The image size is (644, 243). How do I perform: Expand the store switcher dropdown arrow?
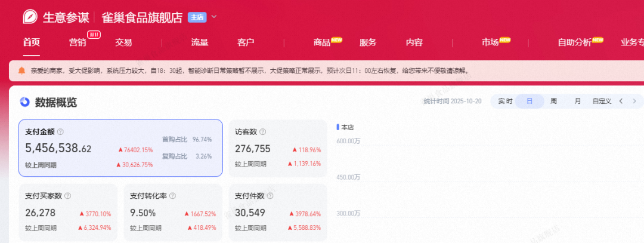tap(214, 17)
